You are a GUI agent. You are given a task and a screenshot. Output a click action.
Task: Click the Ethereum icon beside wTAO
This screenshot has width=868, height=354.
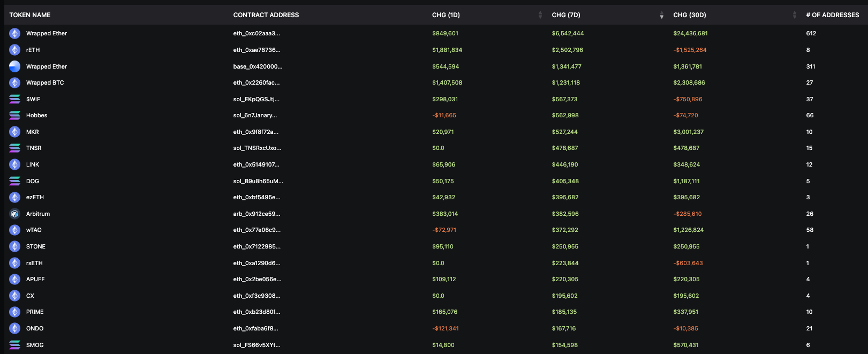[15, 230]
